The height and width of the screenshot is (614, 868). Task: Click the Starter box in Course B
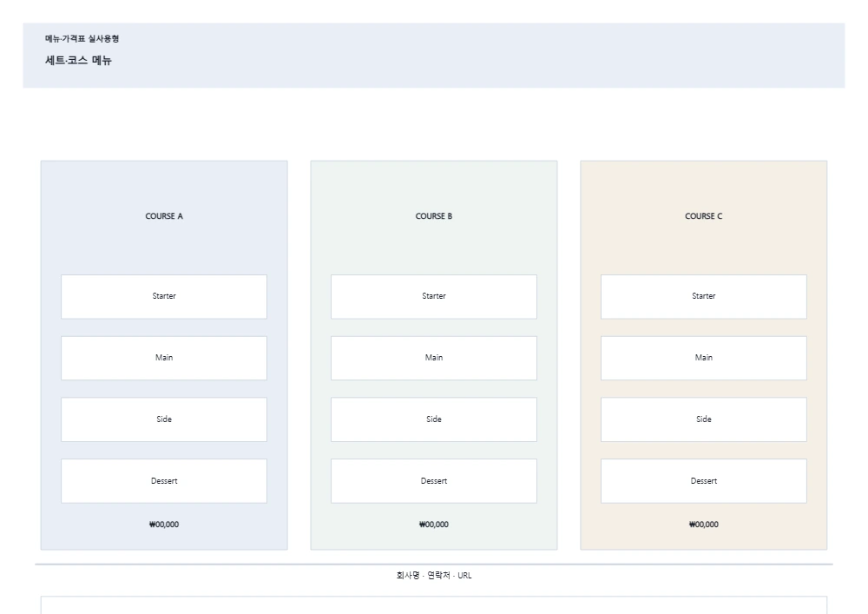434,297
